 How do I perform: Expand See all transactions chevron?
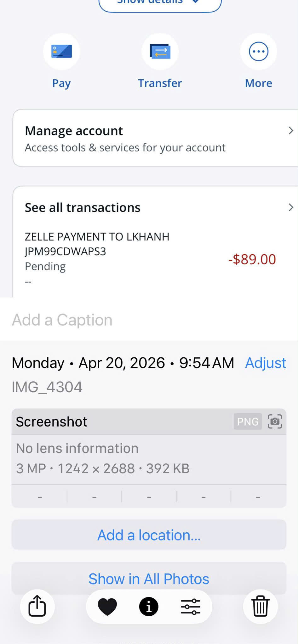pyautogui.click(x=291, y=207)
